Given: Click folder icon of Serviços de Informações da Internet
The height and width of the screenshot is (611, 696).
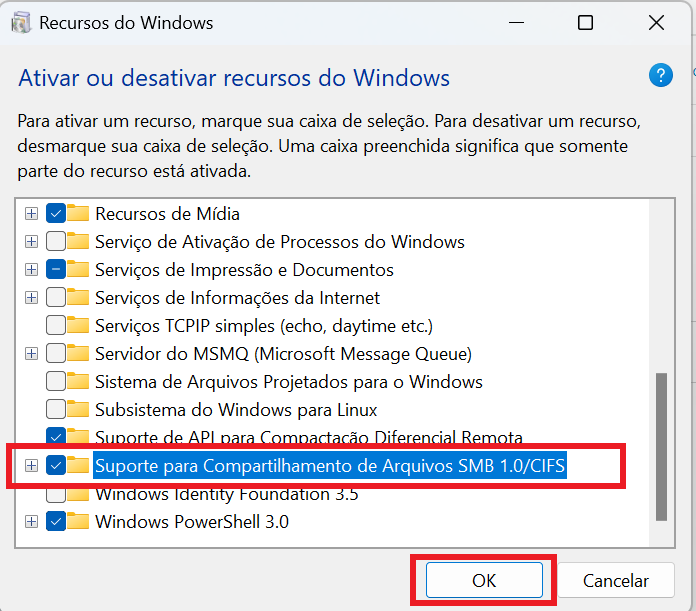Looking at the screenshot, I should pyautogui.click(x=79, y=297).
